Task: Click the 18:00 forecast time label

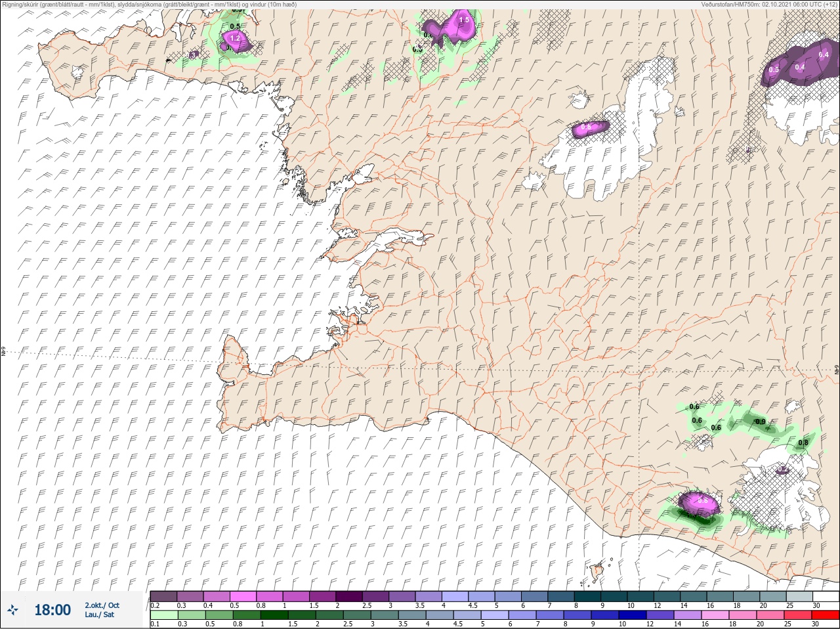Action: 52,610
